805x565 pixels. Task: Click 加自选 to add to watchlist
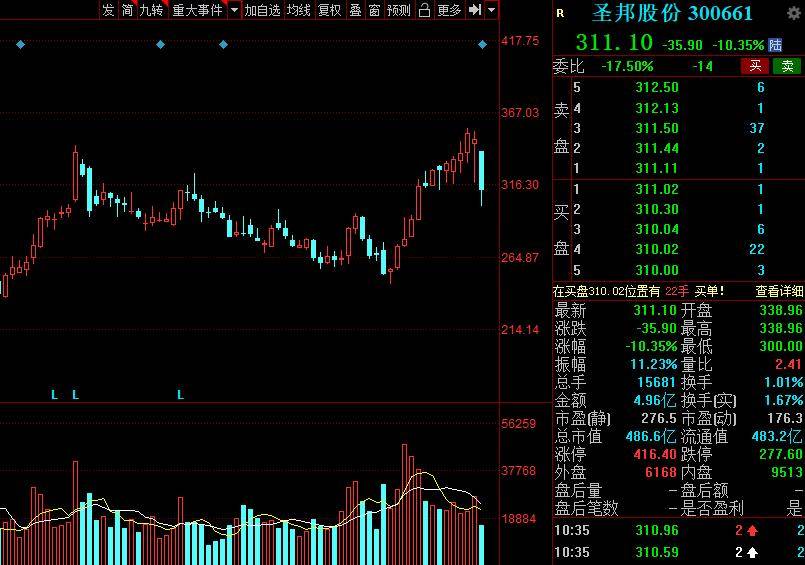262,10
